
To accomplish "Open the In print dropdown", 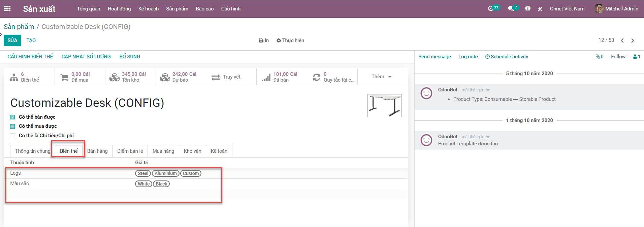I will (263, 40).
